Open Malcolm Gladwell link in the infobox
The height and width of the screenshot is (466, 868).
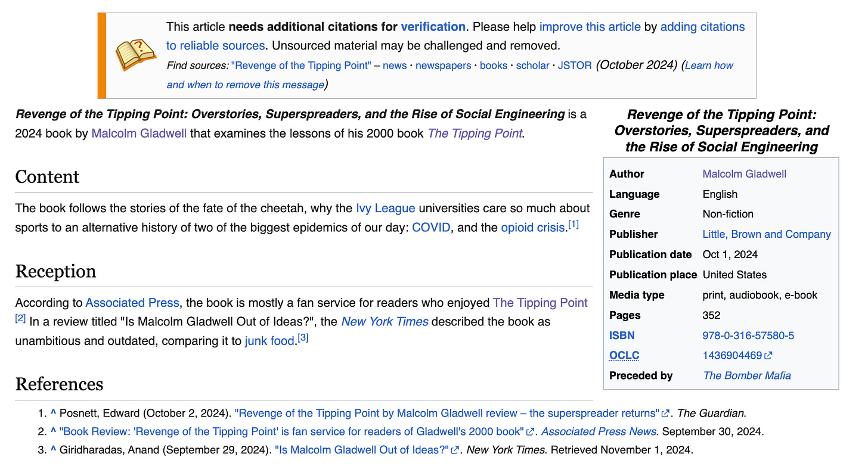click(745, 174)
